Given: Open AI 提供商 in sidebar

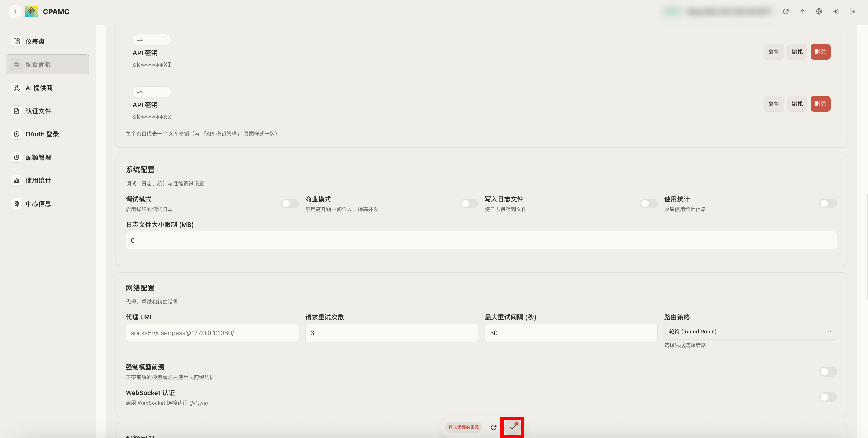Looking at the screenshot, I should pos(39,88).
